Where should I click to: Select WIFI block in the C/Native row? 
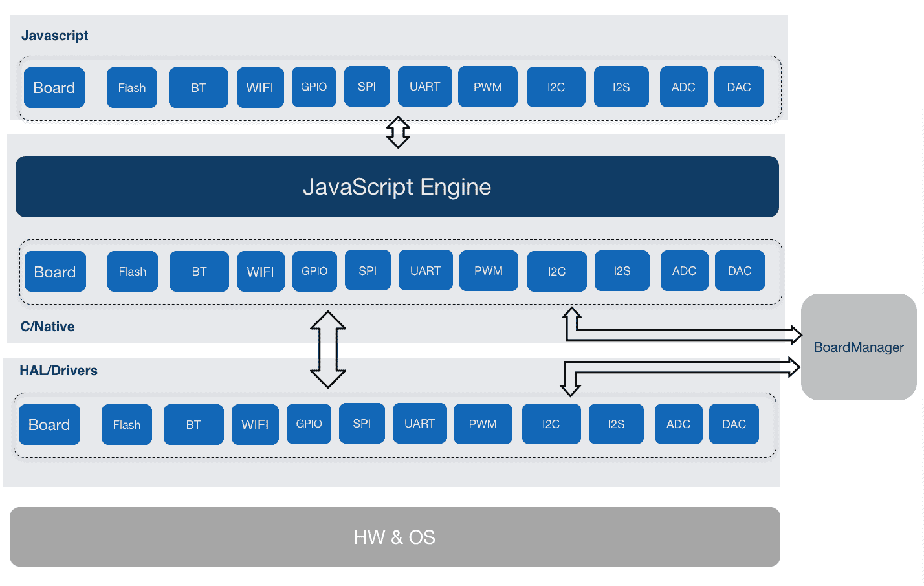click(261, 272)
